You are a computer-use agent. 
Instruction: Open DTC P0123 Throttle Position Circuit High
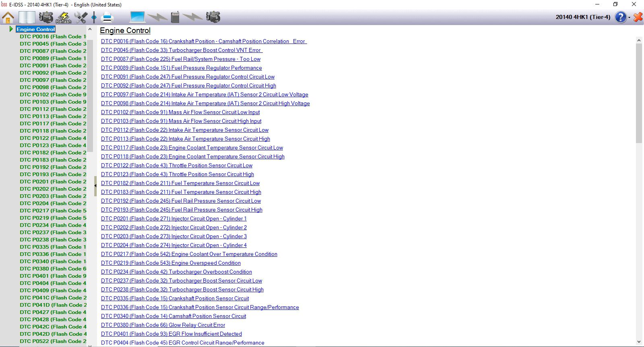click(178, 174)
